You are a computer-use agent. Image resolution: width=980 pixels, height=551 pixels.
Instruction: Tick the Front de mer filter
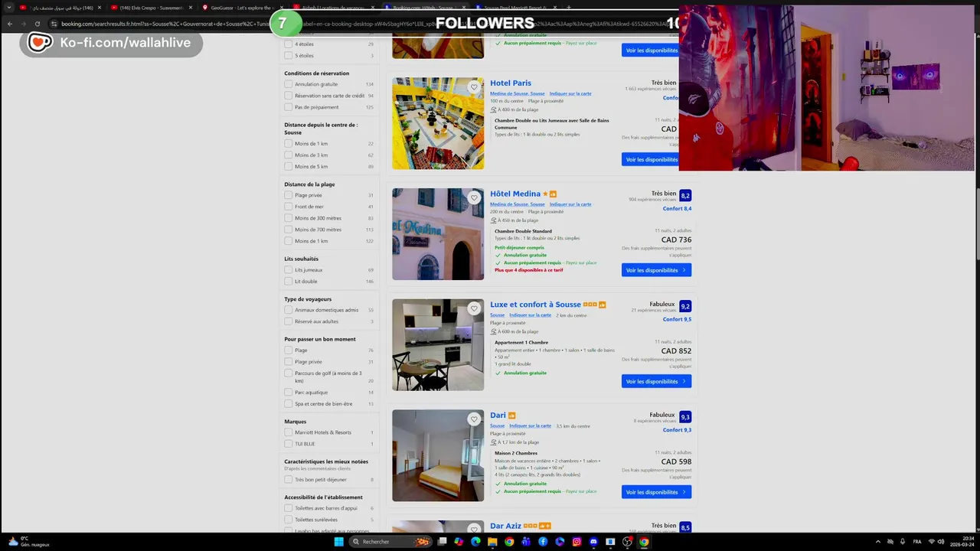289,207
